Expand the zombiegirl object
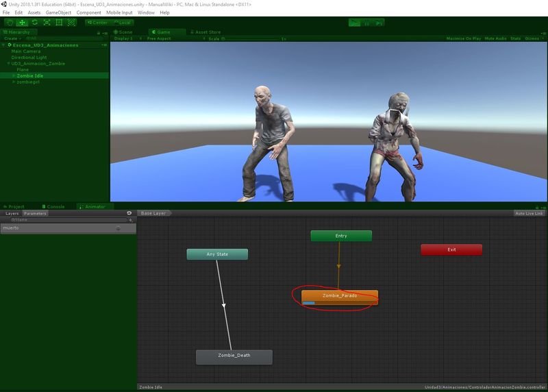The image size is (548, 392). [x=14, y=82]
